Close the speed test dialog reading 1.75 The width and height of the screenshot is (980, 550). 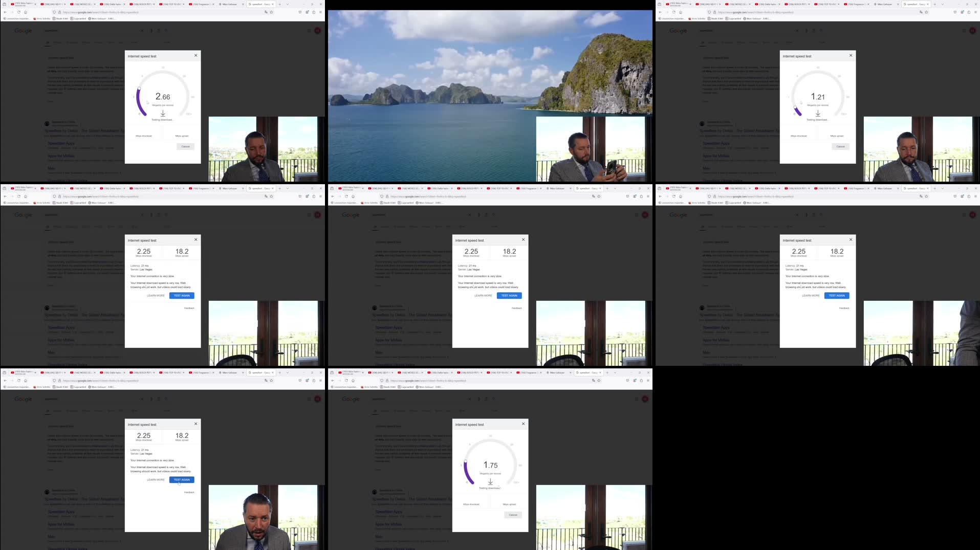(x=523, y=424)
